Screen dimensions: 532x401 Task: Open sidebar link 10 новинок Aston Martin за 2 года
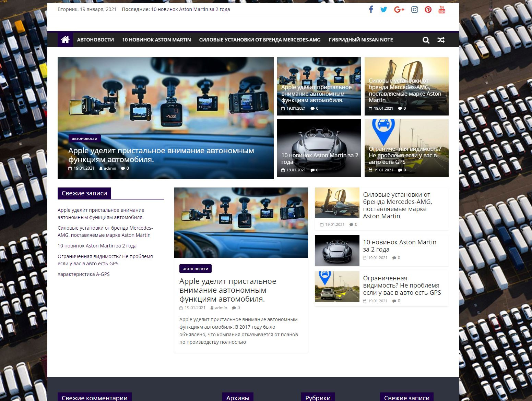97,246
